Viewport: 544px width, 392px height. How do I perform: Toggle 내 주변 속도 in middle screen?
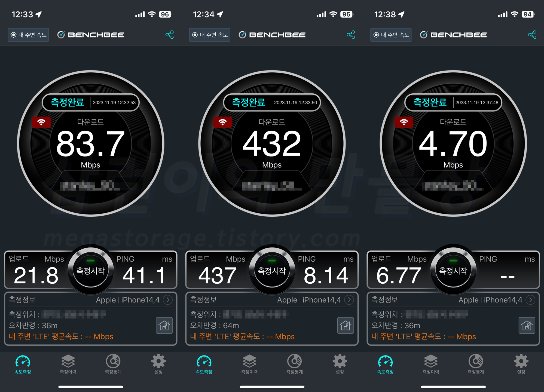210,35
